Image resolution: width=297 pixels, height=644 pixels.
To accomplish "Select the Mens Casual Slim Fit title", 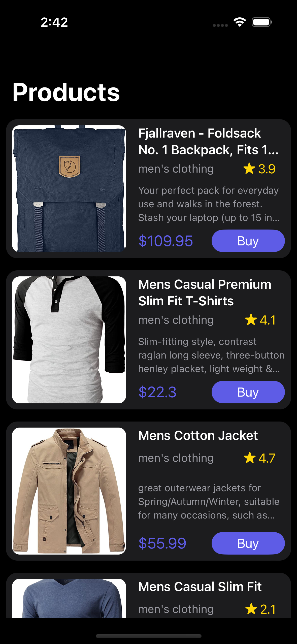I will tap(200, 587).
